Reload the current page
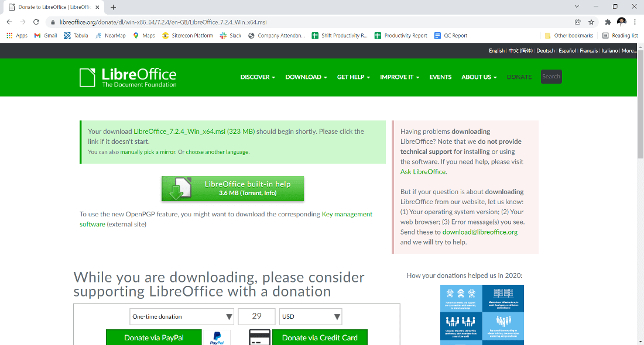This screenshot has height=345, width=644. [x=36, y=22]
